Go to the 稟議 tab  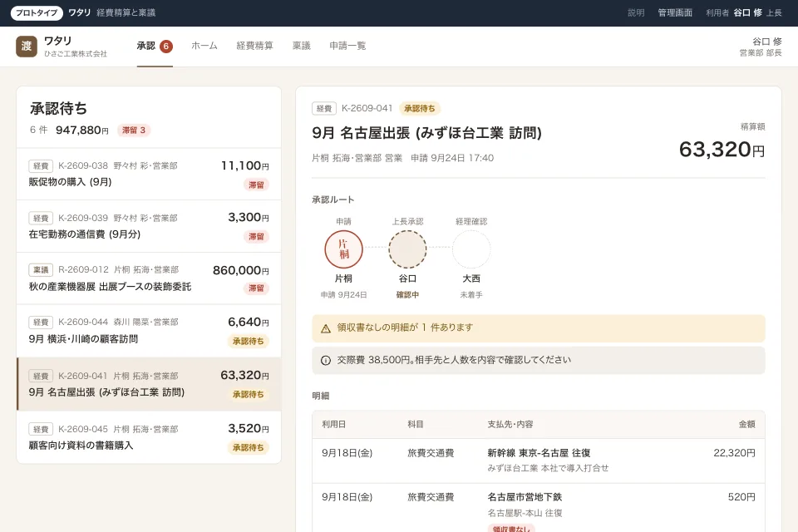[x=301, y=46]
